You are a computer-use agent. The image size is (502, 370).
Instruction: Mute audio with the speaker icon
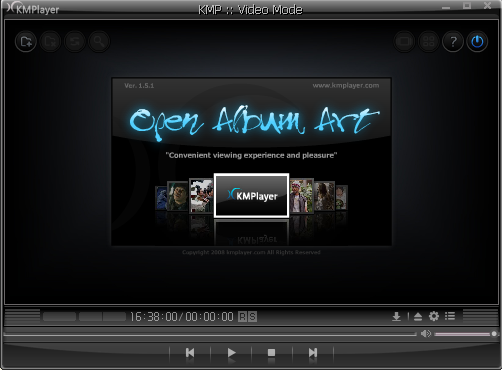pyautogui.click(x=426, y=333)
